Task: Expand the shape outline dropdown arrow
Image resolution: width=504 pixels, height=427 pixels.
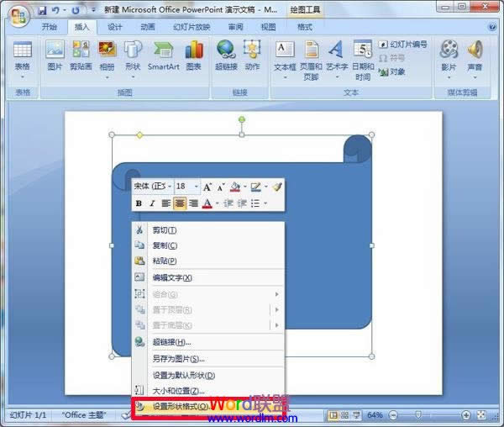Action: [x=265, y=187]
